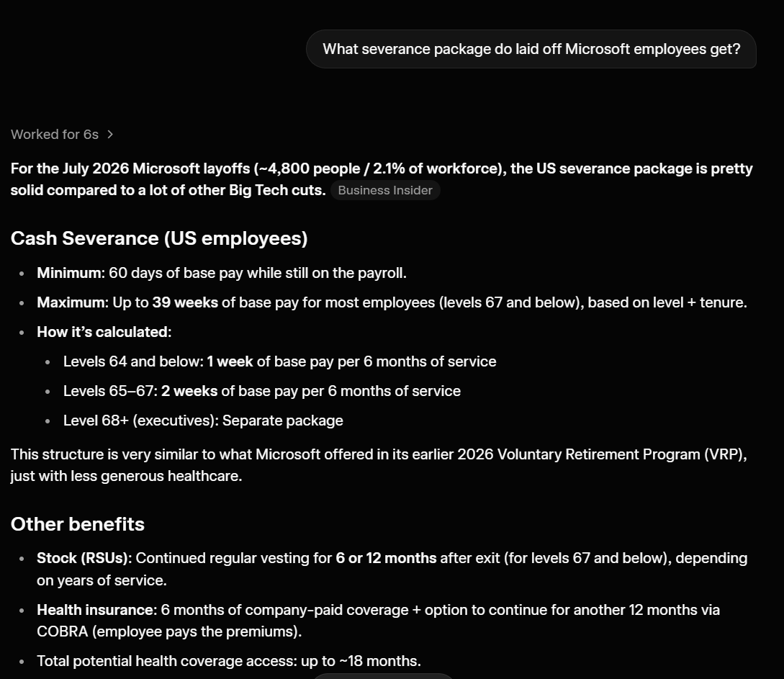Click the "How it's calculated:" bullet label
The height and width of the screenshot is (679, 784).
pos(104,332)
